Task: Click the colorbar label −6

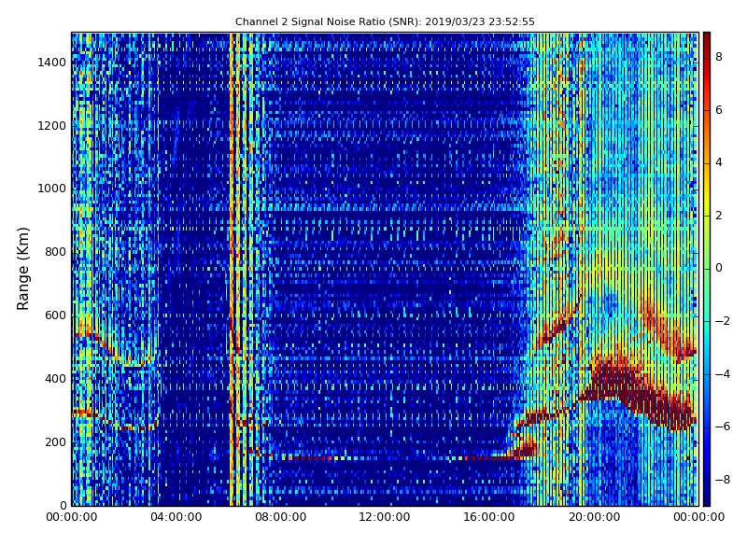Action: tap(722, 427)
